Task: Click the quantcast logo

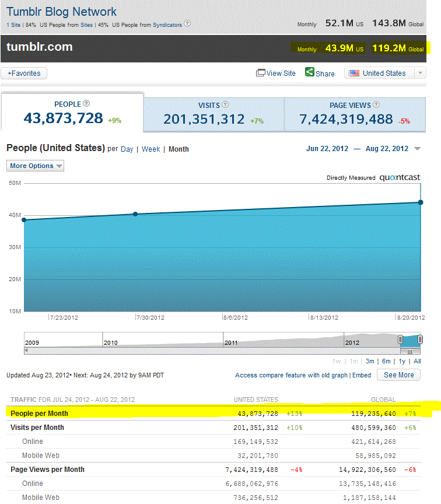Action: click(400, 177)
